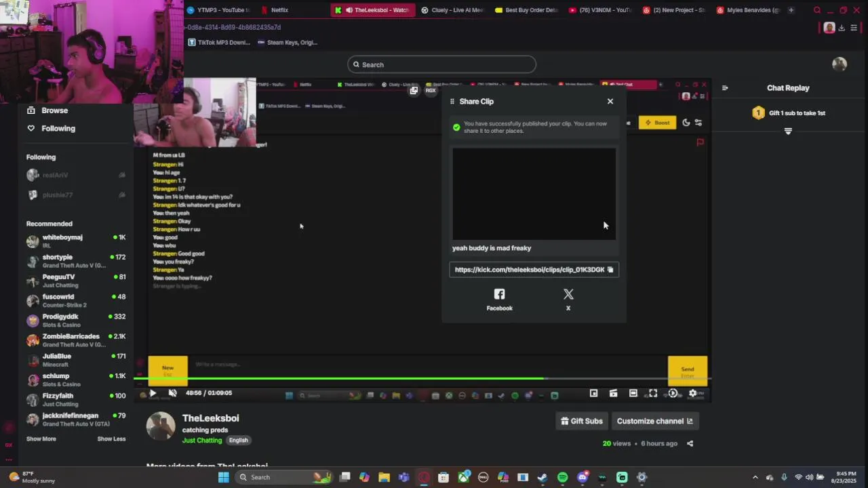Open Steam from the taskbar
The height and width of the screenshot is (488, 868).
tap(542, 477)
